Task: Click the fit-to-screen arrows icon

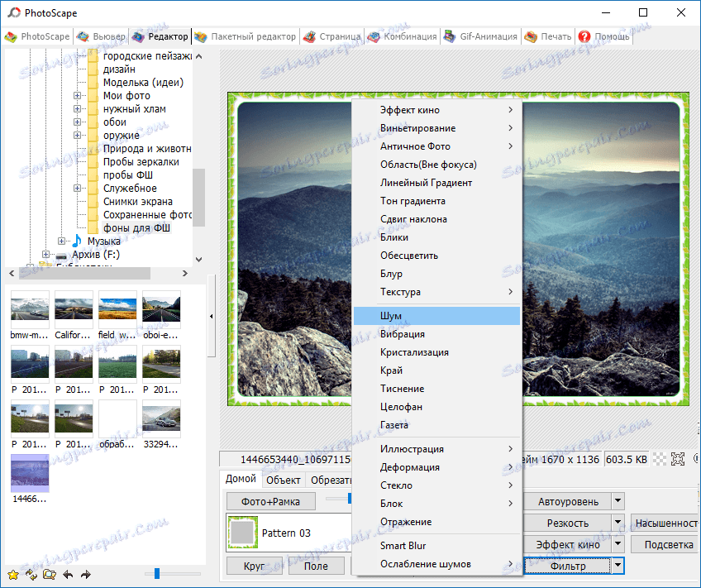Action: (x=678, y=459)
